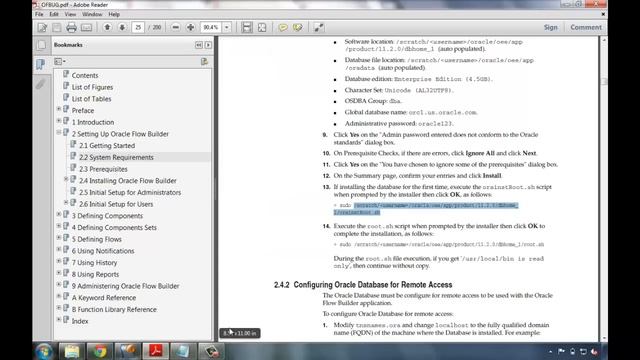Open the 2.3 Prerequisites bookmark
Screen dimensions: 640x360
[x=103, y=169]
